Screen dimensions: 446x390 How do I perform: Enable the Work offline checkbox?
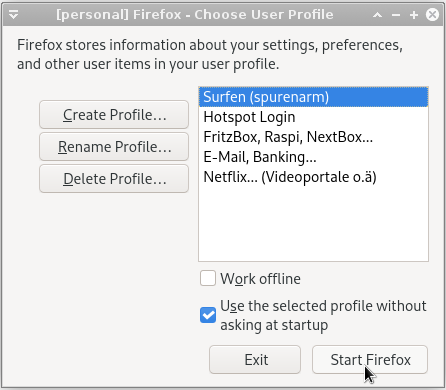(x=208, y=278)
